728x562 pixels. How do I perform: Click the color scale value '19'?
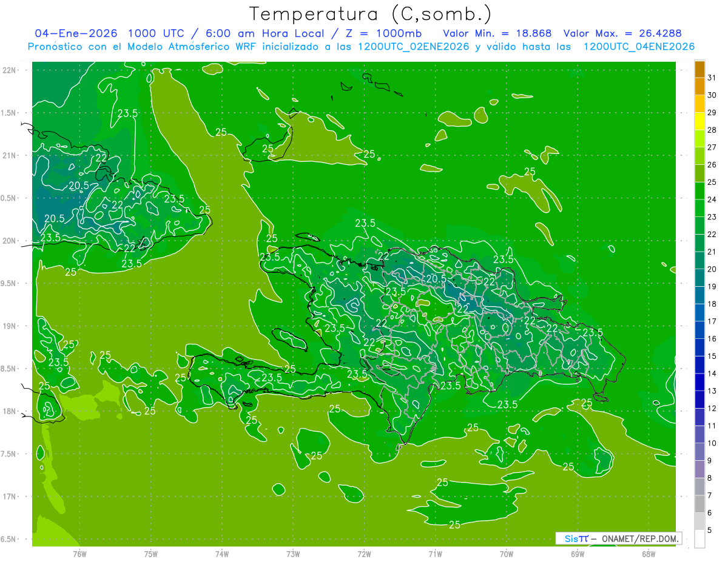tap(712, 286)
